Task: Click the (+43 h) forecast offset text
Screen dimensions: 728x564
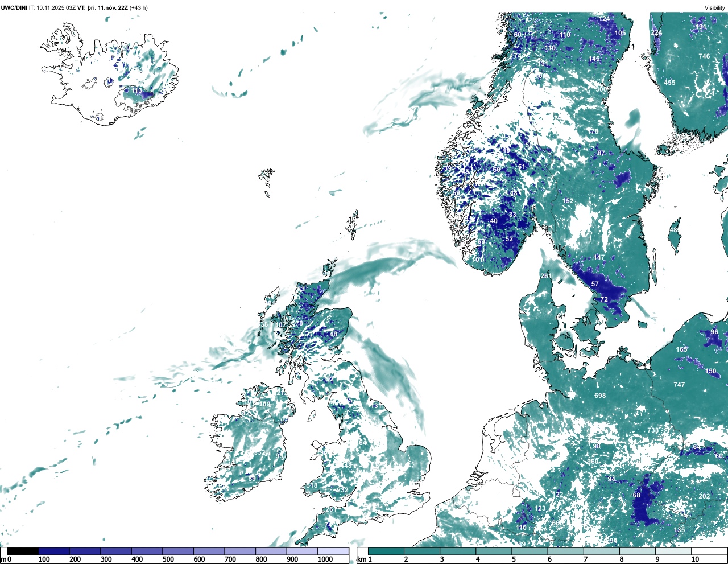Action: pos(139,8)
